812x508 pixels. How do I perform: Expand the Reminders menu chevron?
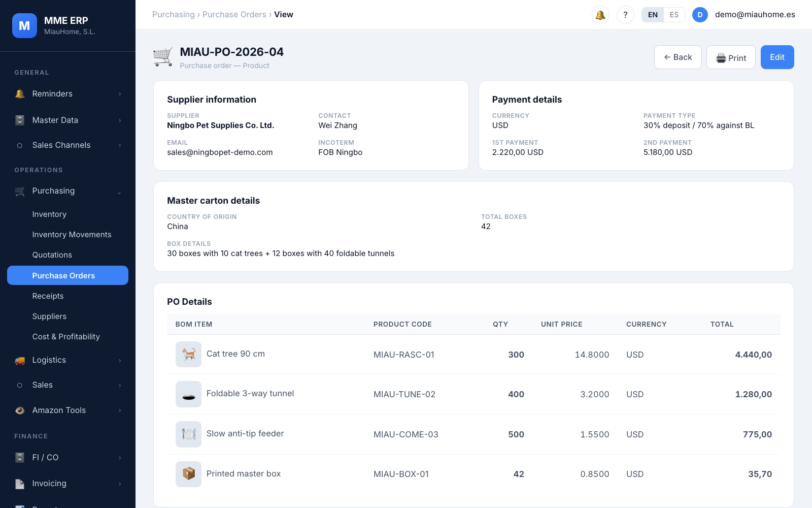(120, 94)
